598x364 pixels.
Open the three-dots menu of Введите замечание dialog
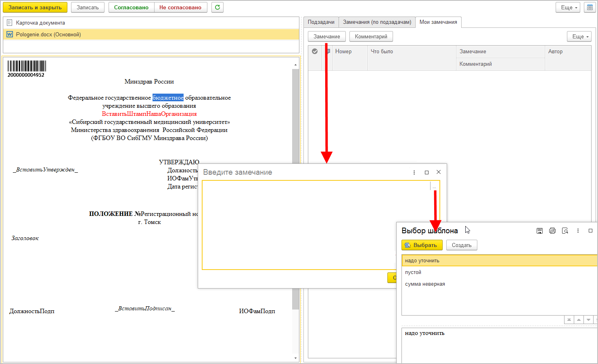point(414,172)
